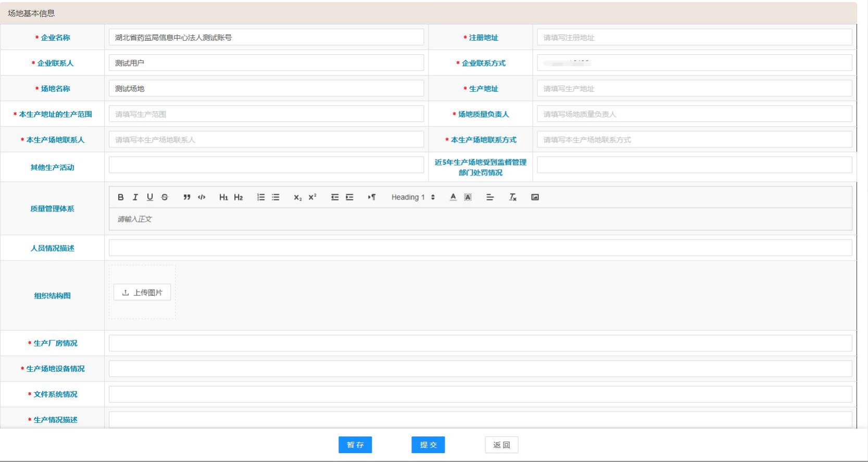Viewport: 868px width, 462px height.
Task: Open Heading 1 style dropdown
Action: pos(413,197)
